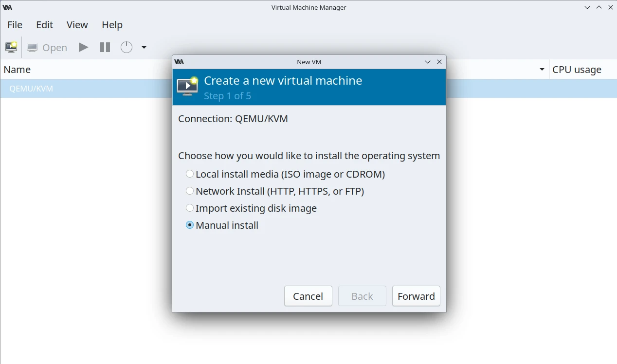Click the 'Step 1 of 5' text

(x=227, y=96)
